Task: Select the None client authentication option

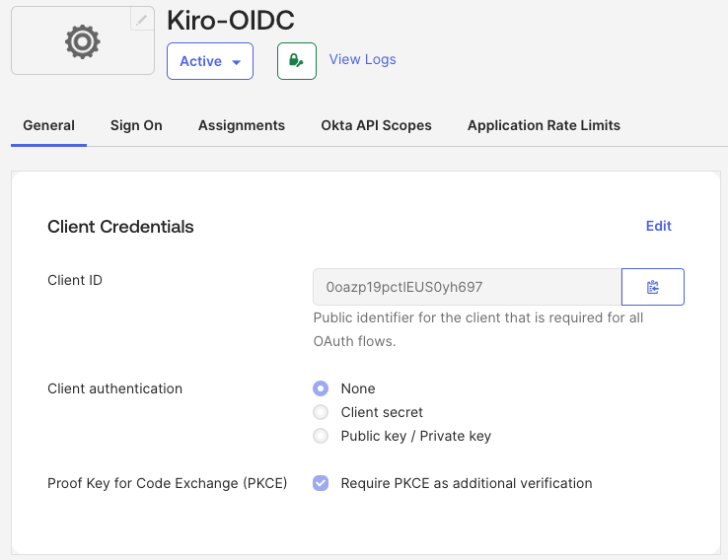Action: point(321,388)
